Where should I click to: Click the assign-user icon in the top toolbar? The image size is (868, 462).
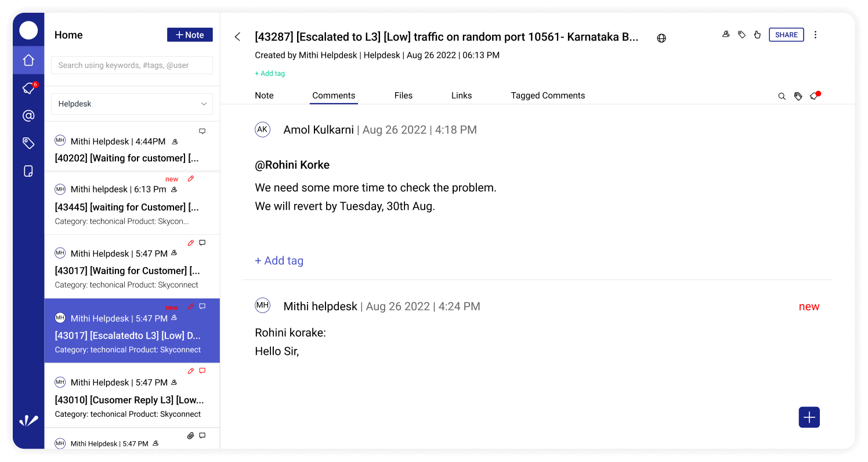pos(726,34)
